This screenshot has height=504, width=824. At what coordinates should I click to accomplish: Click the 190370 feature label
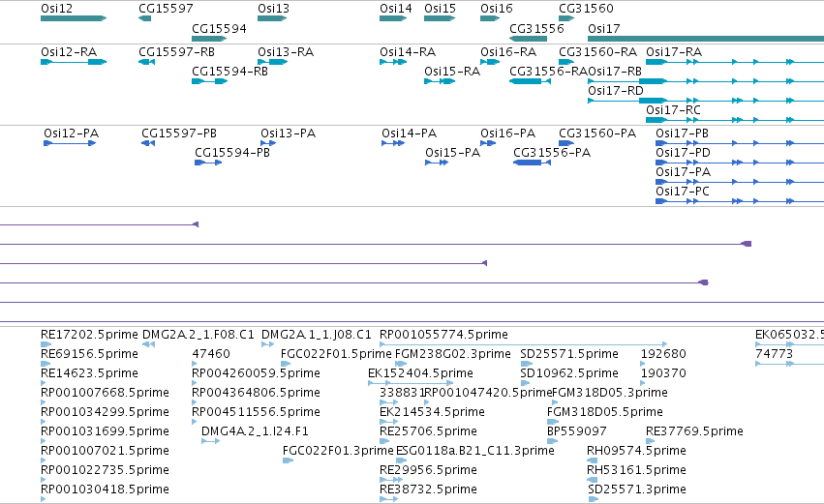[x=663, y=373]
